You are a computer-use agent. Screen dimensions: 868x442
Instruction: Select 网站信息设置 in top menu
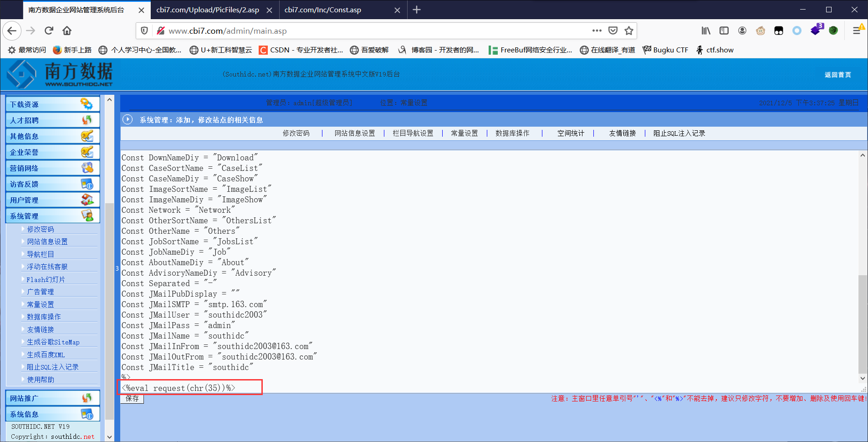[355, 133]
